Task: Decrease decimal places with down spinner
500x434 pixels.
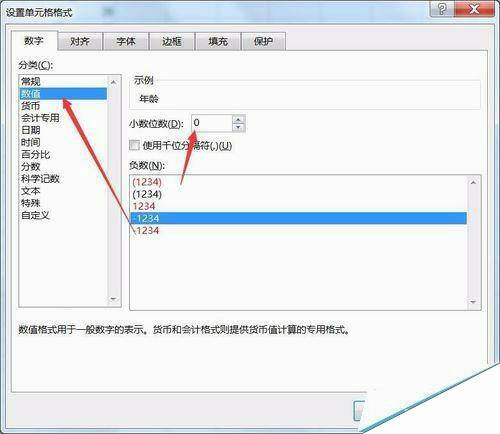Action: pyautogui.click(x=238, y=127)
